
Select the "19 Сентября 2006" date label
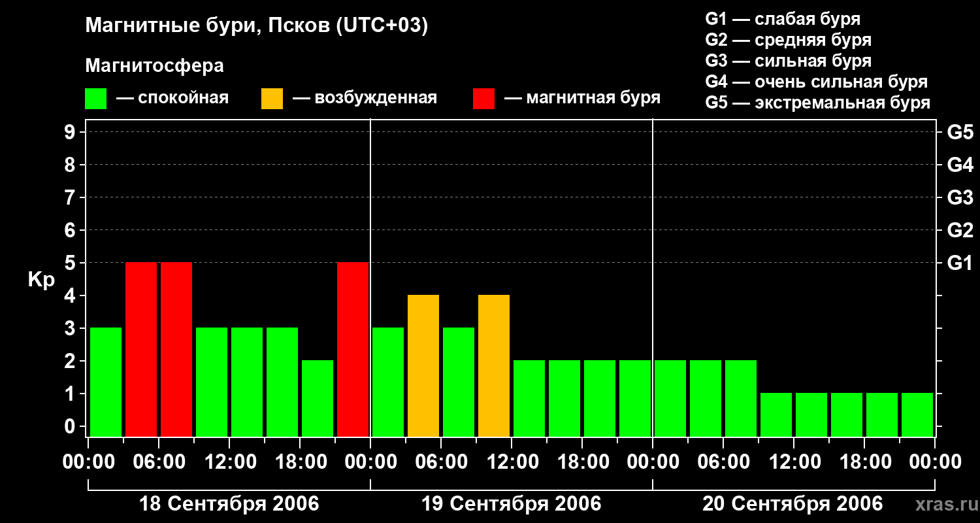click(511, 504)
